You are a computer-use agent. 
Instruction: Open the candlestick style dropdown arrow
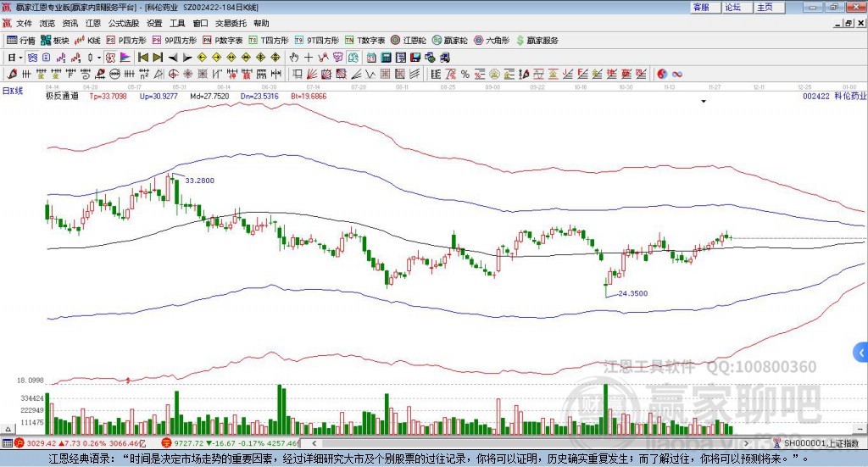(x=99, y=58)
